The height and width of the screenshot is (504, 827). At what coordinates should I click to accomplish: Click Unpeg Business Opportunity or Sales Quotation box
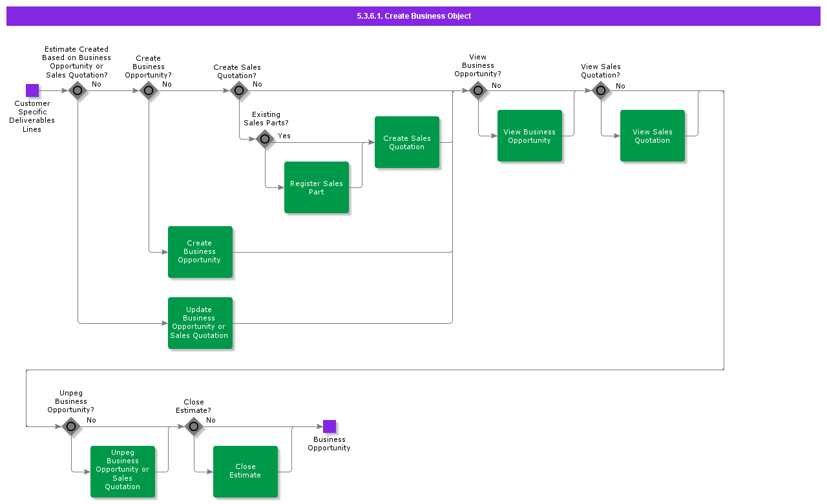click(123, 472)
